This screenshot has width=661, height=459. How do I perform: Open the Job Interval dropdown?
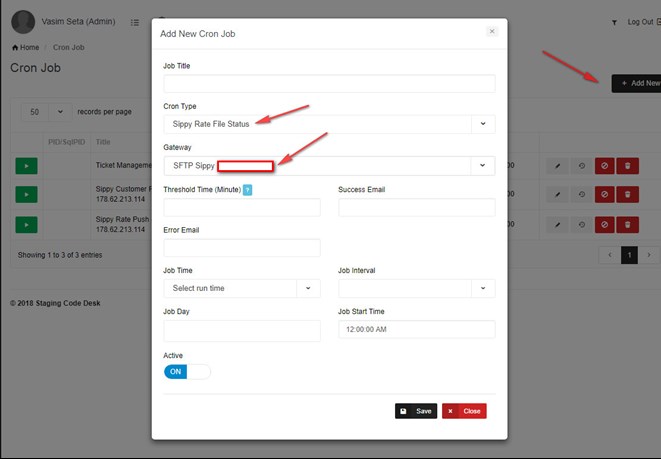[417, 288]
